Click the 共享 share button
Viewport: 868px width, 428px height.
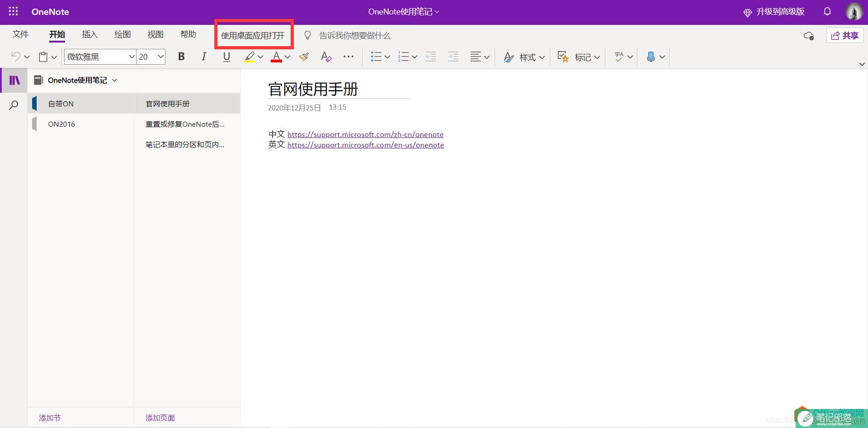844,35
